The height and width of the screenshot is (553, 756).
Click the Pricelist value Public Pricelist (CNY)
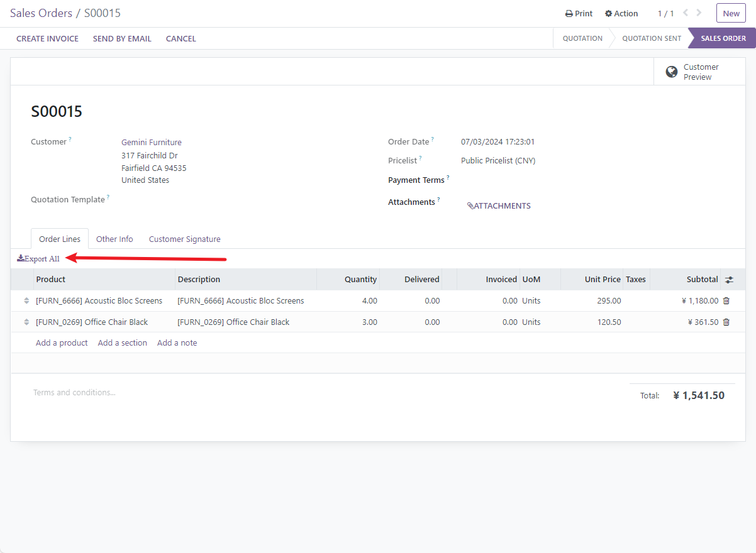(498, 161)
